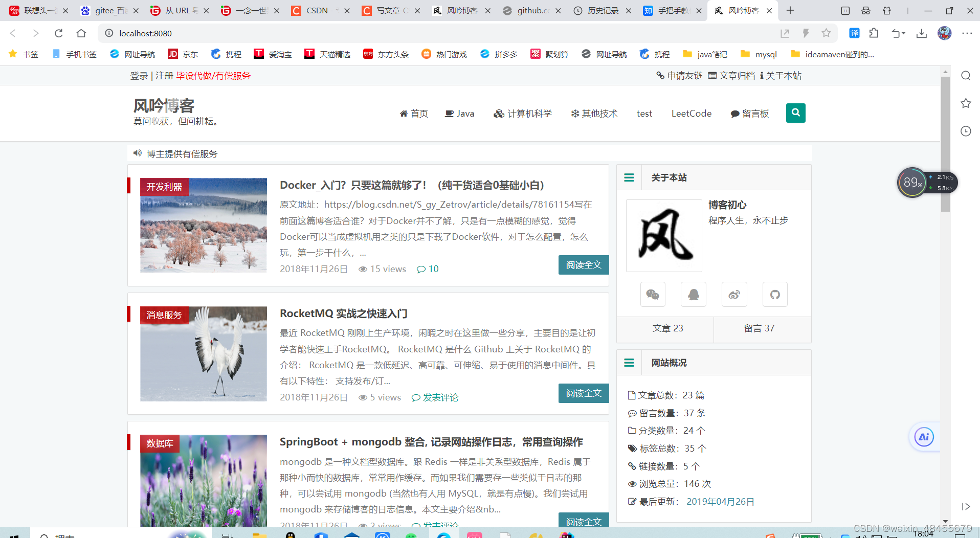Open the LeetCode navigation item
The width and height of the screenshot is (980, 538).
691,113
